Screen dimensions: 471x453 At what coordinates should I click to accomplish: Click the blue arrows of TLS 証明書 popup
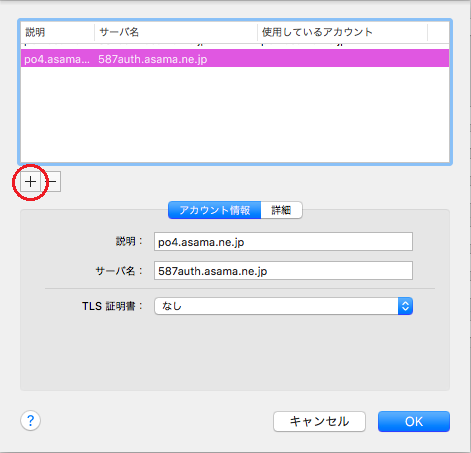[x=405, y=306]
